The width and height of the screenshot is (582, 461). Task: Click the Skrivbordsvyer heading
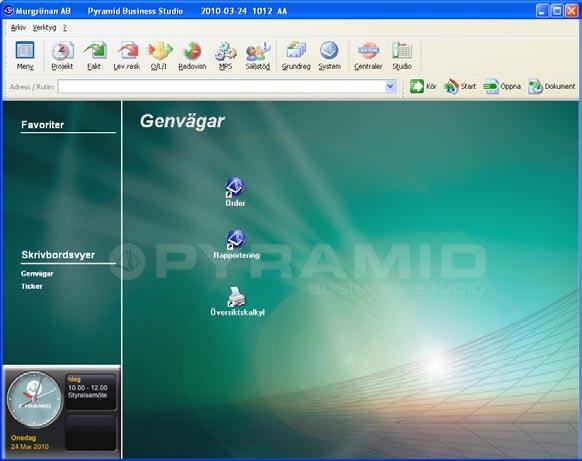click(x=58, y=255)
